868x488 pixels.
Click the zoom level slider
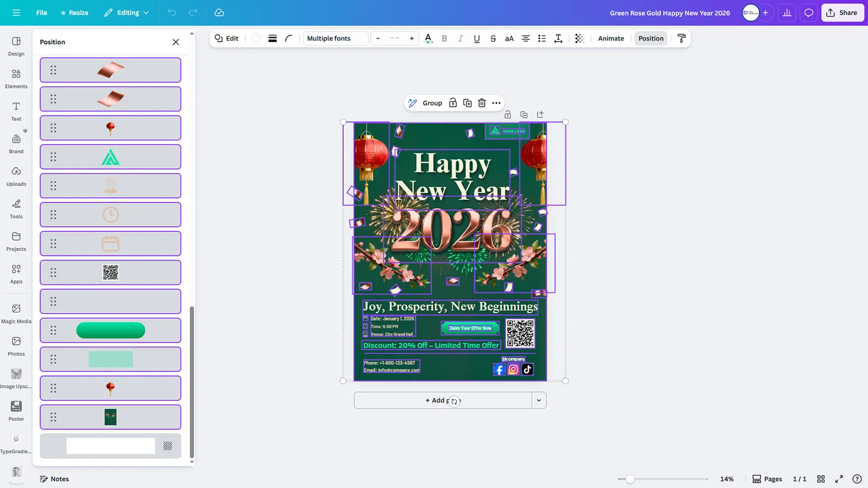[x=630, y=479]
